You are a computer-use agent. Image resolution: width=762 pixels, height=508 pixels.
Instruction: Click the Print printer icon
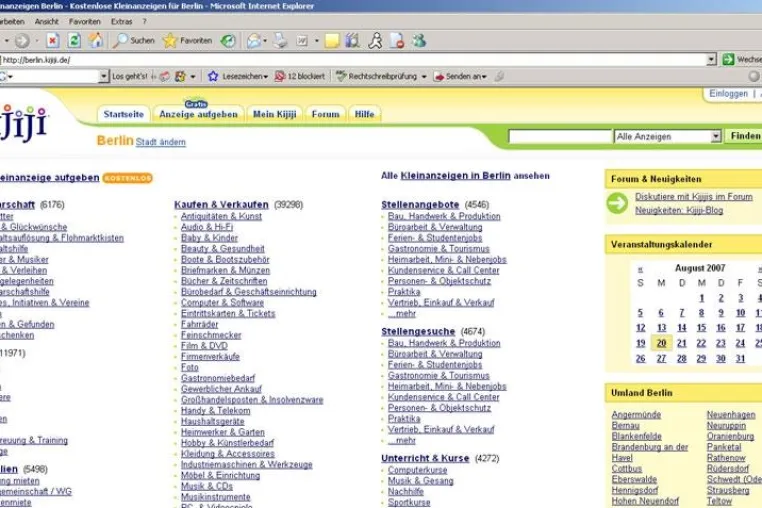click(280, 41)
